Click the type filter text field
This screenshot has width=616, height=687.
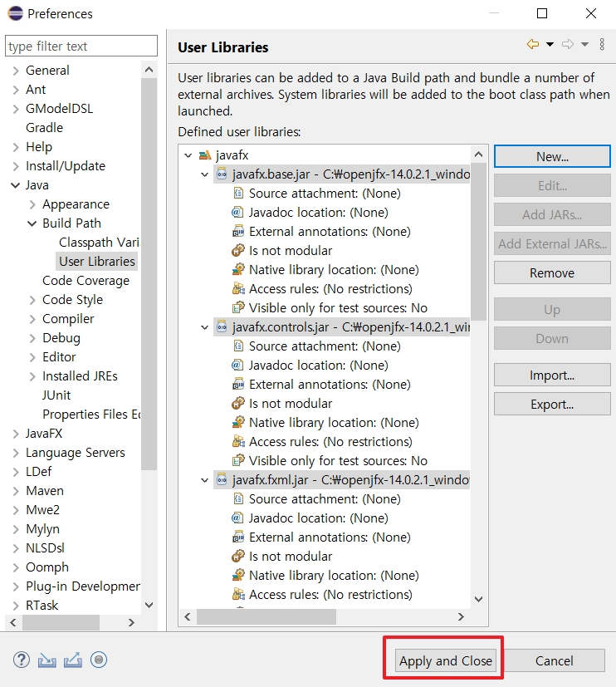pyautogui.click(x=81, y=46)
